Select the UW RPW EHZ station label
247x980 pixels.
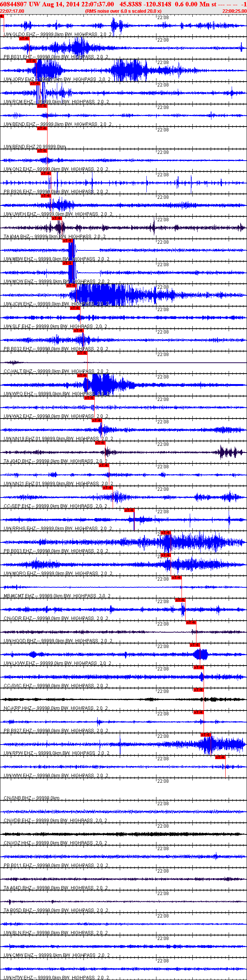tap(57, 752)
